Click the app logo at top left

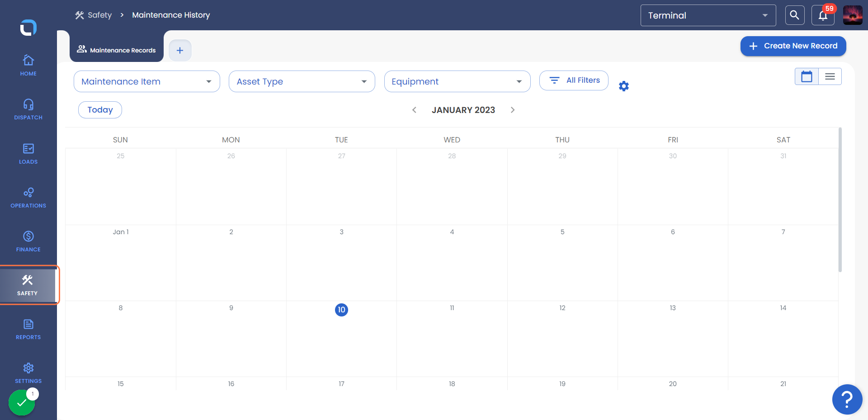[28, 28]
